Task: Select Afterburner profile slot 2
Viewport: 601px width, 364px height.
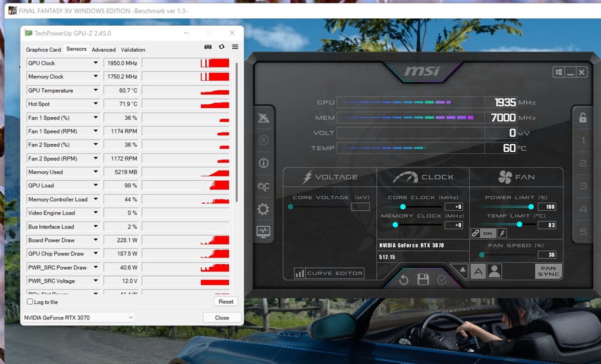Action: point(583,164)
